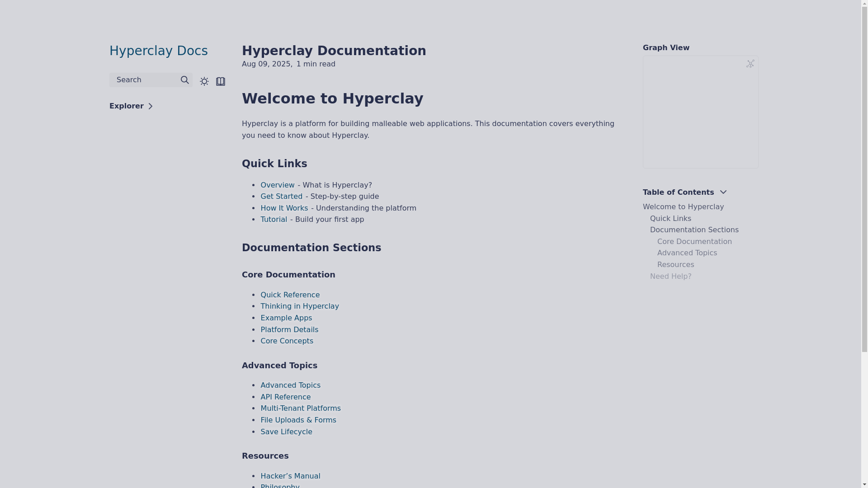Expand the Explorer section
The height and width of the screenshot is (488, 868).
(131, 106)
